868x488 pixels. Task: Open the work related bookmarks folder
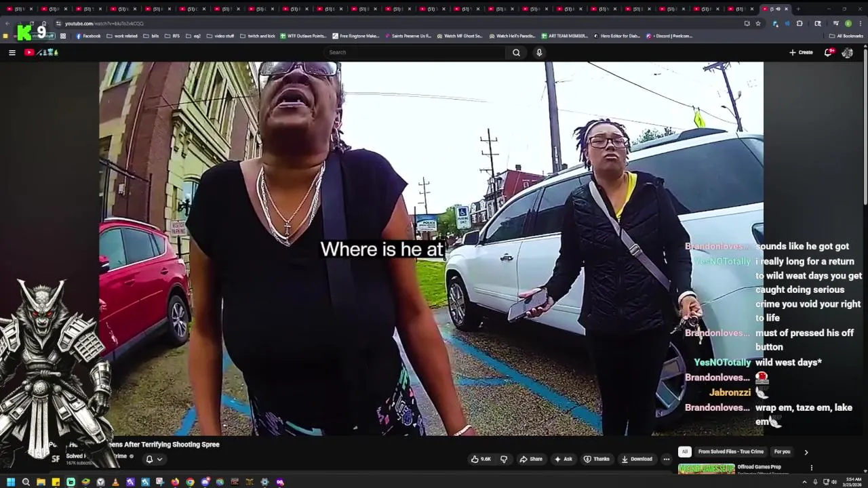[x=122, y=36]
